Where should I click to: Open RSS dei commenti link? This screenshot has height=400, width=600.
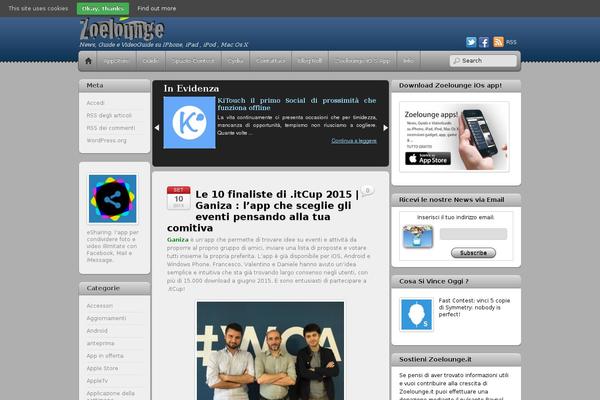click(x=111, y=128)
